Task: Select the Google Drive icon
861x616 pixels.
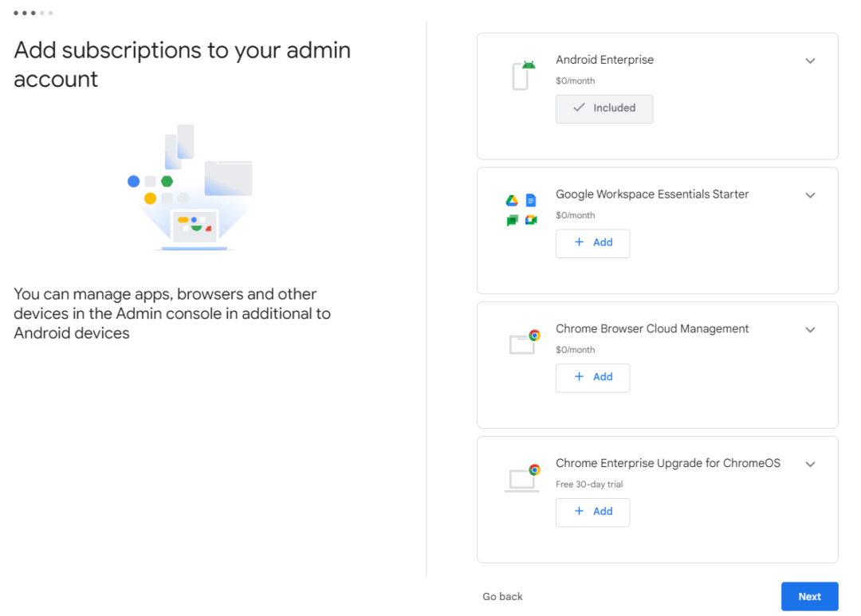Action: (511, 199)
